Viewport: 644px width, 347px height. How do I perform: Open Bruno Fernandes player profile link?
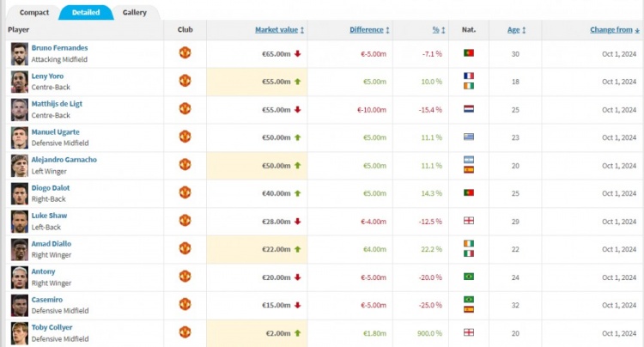coord(59,47)
